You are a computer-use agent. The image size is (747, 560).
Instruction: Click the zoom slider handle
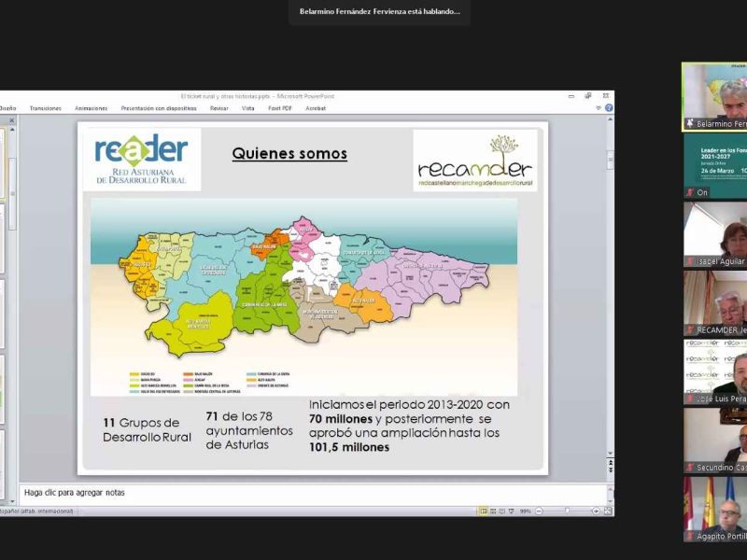(x=567, y=511)
